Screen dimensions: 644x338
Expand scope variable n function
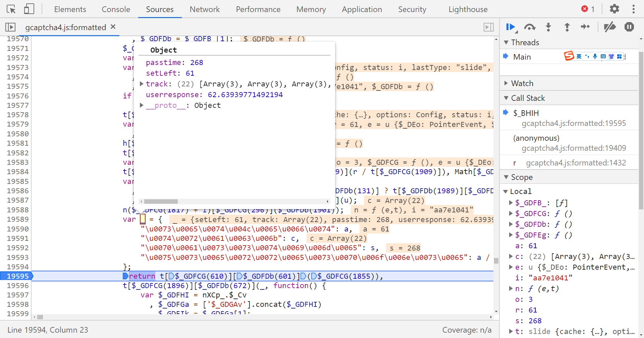coord(511,288)
